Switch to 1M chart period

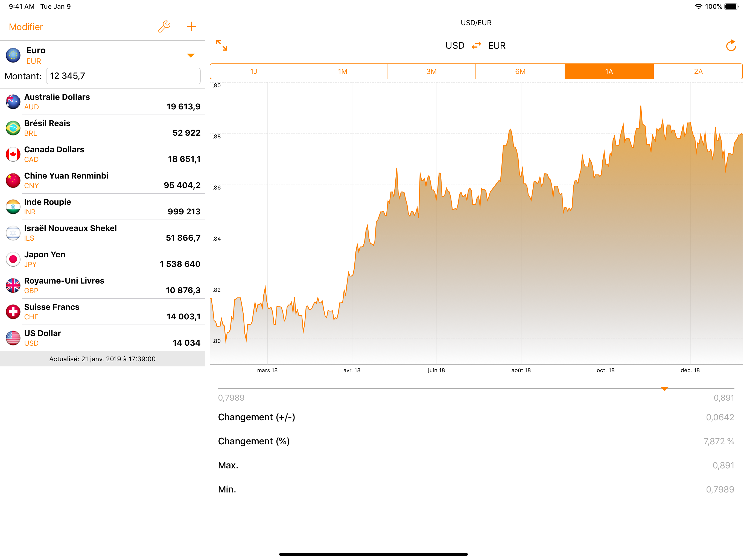pos(342,72)
